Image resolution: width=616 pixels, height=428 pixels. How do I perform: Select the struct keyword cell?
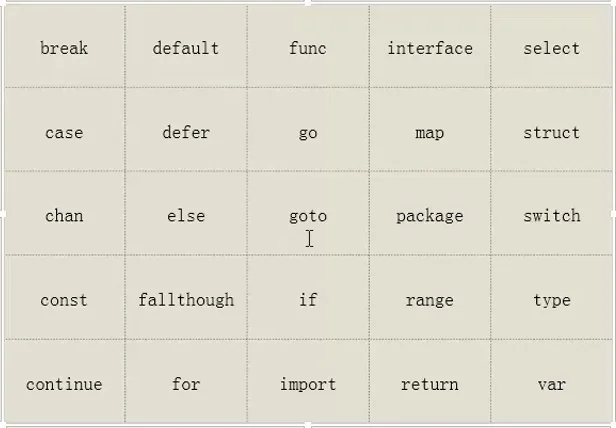(x=552, y=129)
